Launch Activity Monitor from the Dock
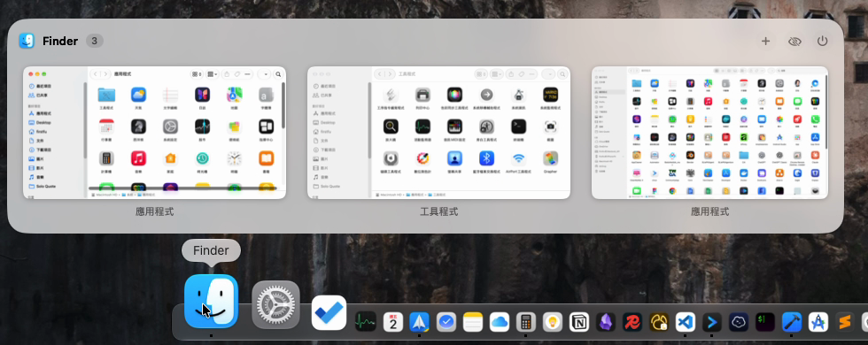 pyautogui.click(x=365, y=322)
